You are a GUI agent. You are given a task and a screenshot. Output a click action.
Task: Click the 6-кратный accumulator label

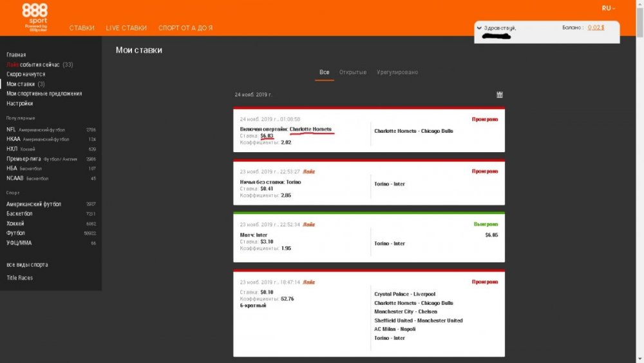point(253,306)
